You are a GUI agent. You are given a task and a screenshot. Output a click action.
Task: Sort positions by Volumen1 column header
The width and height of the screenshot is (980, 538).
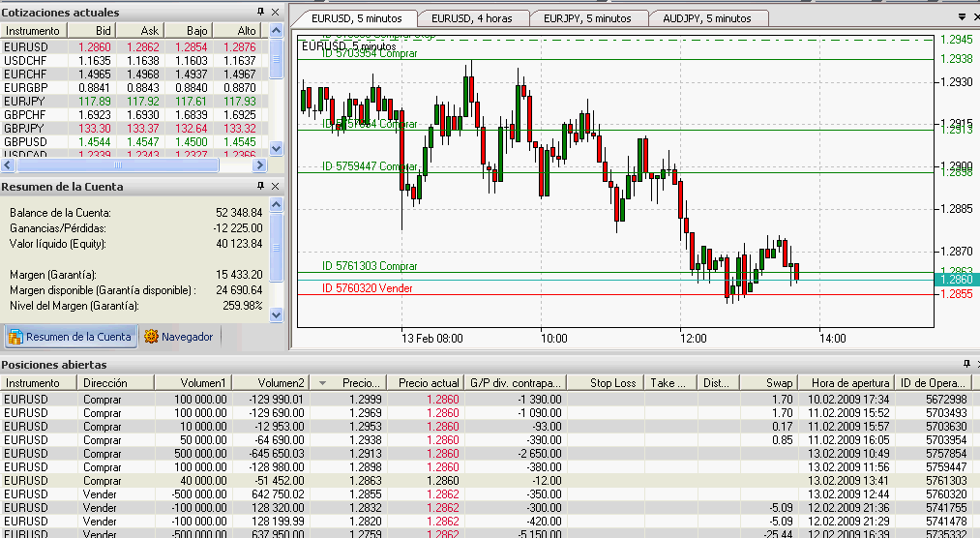pos(193,383)
